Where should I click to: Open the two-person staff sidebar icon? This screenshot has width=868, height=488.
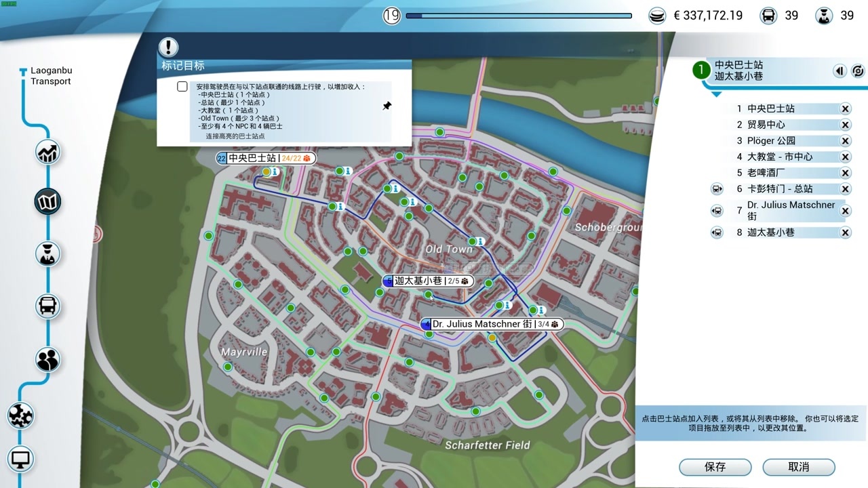tap(48, 359)
